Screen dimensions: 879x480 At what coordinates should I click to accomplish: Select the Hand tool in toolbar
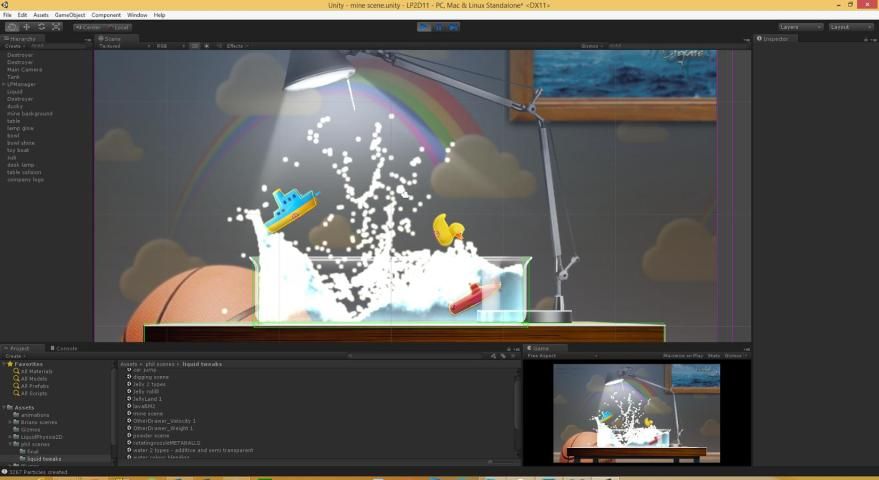tap(11, 27)
